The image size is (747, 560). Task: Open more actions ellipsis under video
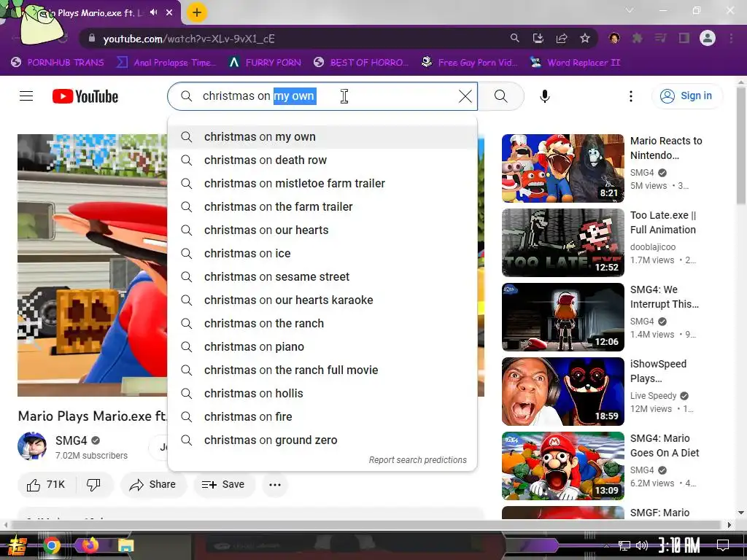coord(275,485)
